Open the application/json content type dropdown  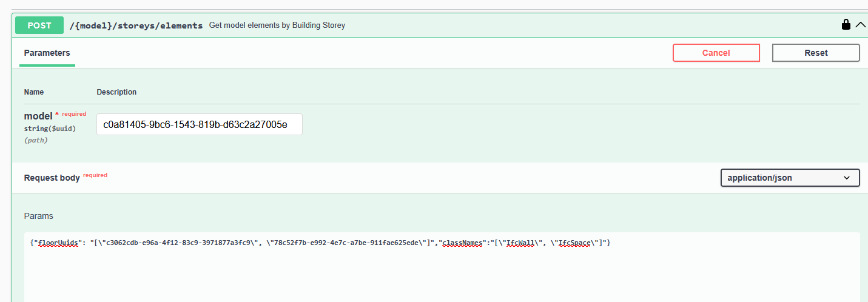(x=789, y=178)
